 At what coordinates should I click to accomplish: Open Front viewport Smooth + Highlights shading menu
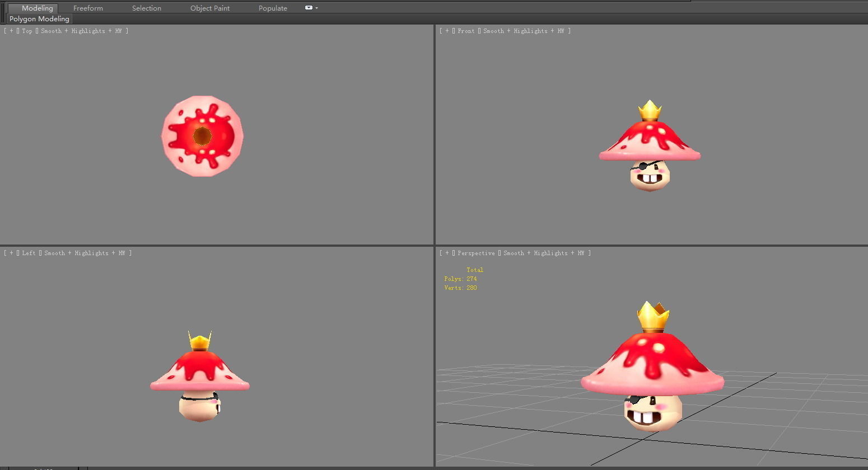(523, 31)
